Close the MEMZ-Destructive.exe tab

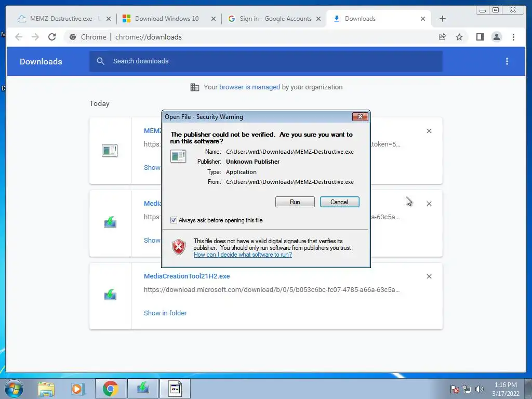click(108, 19)
